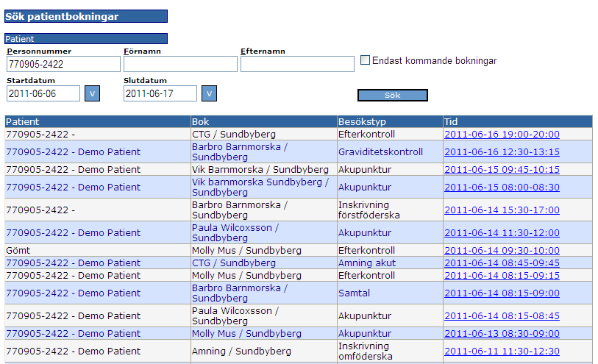The image size is (598, 364).
Task: Click the Sök button
Action: [393, 96]
